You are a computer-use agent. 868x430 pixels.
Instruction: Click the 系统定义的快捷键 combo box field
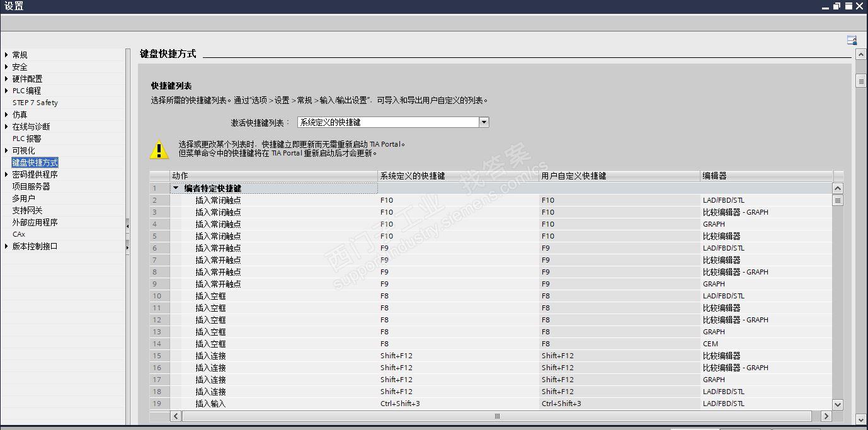pyautogui.click(x=388, y=122)
